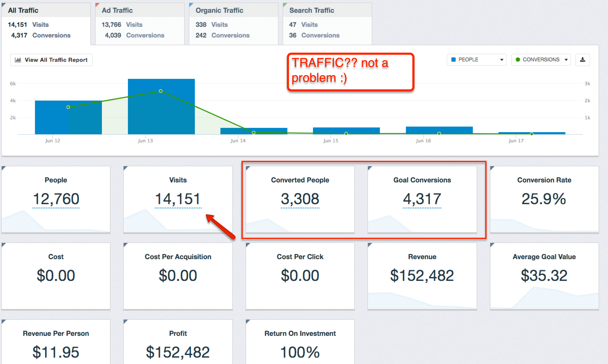Click the corner marker on the Cost card
The height and width of the screenshot is (364, 608).
tap(4, 245)
